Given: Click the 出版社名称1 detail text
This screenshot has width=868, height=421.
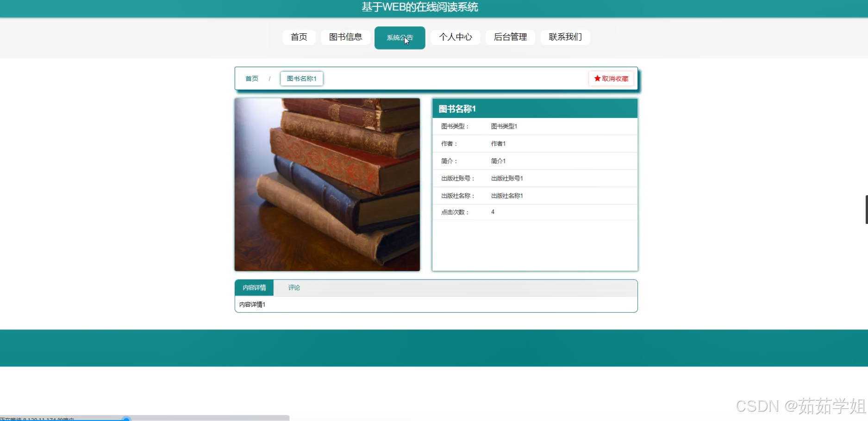Looking at the screenshot, I should (507, 195).
